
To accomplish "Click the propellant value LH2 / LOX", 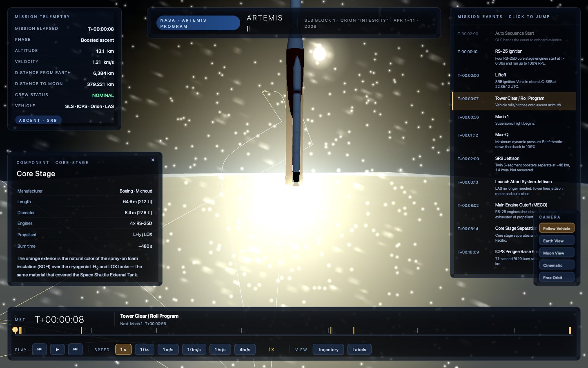I will tap(143, 235).
